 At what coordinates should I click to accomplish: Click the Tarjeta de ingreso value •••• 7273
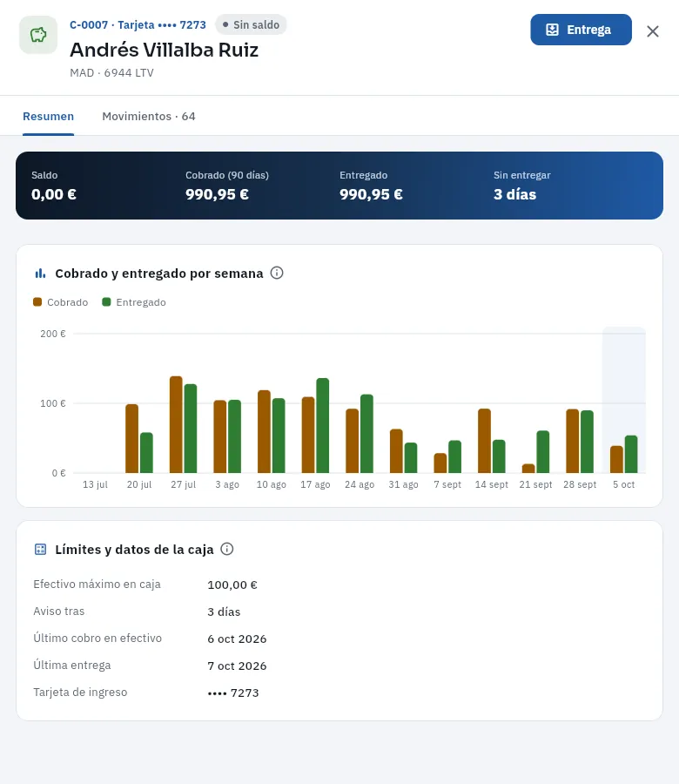[x=233, y=693]
